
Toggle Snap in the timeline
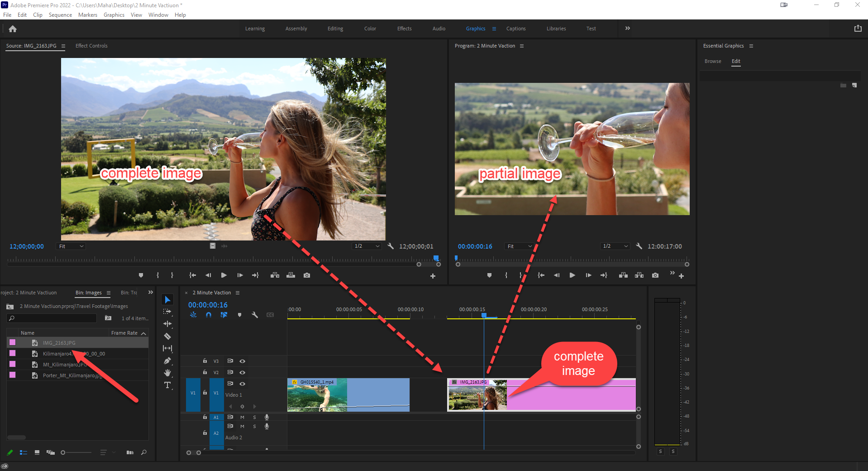point(209,315)
